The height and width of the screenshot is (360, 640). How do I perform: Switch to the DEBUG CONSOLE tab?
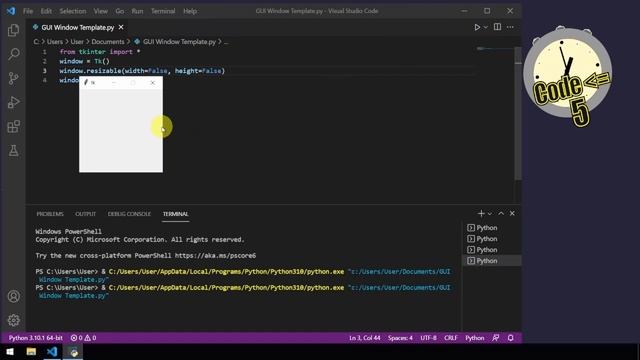129,214
